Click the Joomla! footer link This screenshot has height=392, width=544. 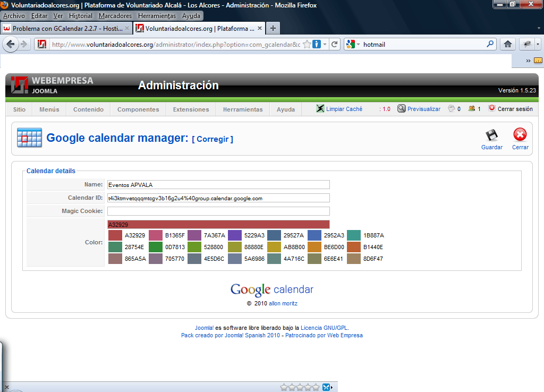(205, 328)
